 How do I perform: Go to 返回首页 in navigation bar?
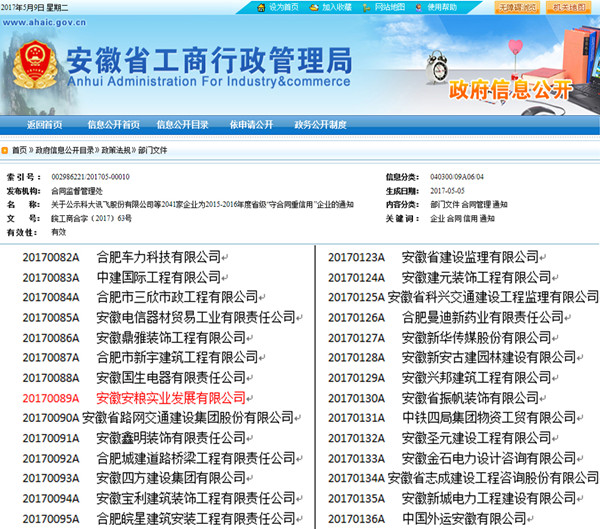tap(44, 125)
